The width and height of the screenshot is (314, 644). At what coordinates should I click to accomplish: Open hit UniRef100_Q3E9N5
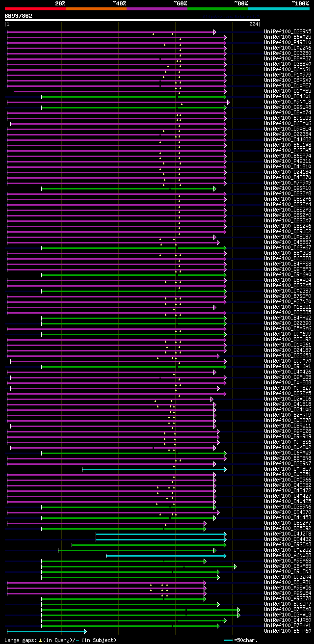tap(288, 31)
